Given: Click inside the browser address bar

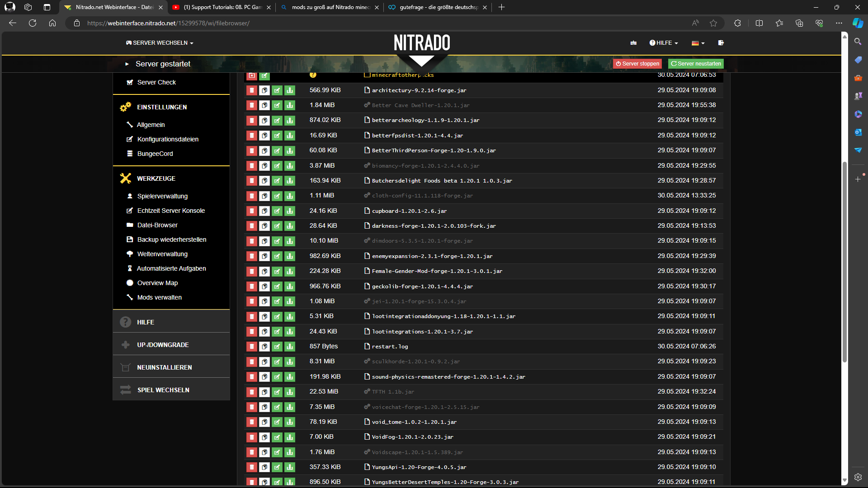Looking at the screenshot, I should coord(271,23).
